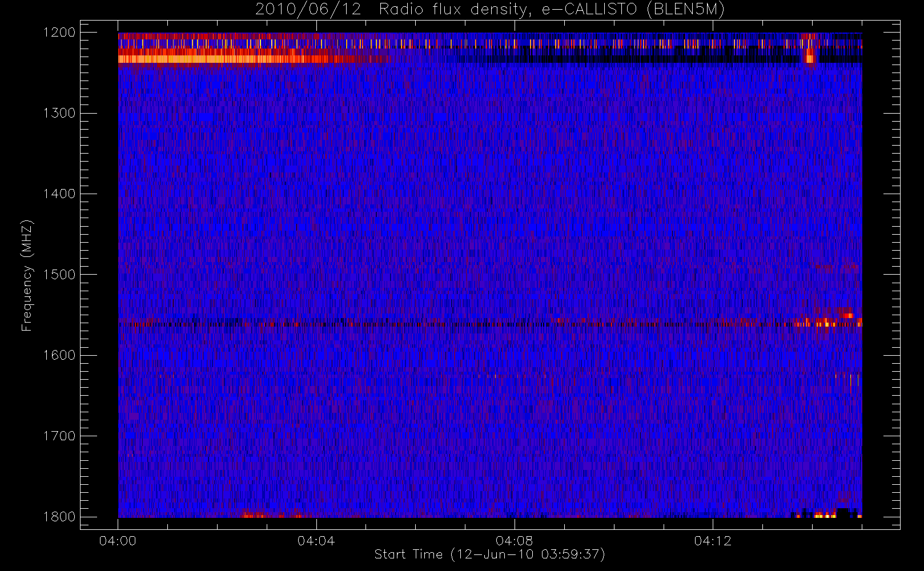Viewport: 924px width, 571px height.
Task: Select the 1500 frequency tick label
Action: click(59, 275)
